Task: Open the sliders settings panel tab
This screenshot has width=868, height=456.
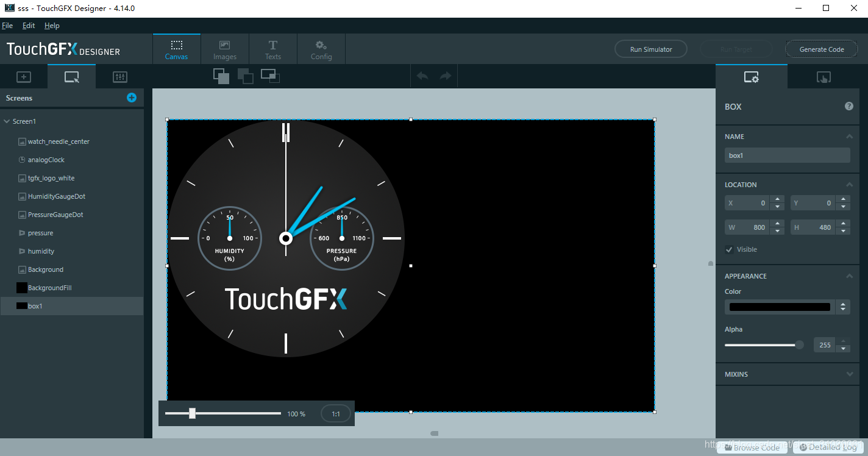Action: 119,77
